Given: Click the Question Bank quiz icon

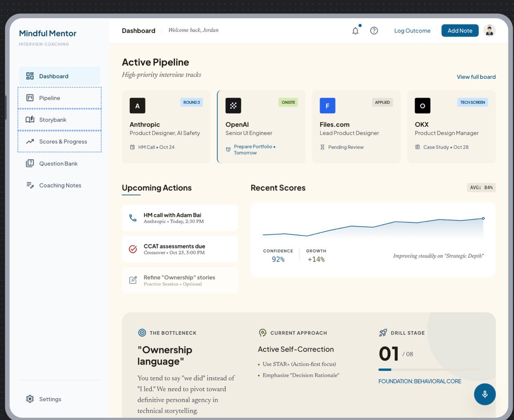Looking at the screenshot, I should (x=30, y=163).
